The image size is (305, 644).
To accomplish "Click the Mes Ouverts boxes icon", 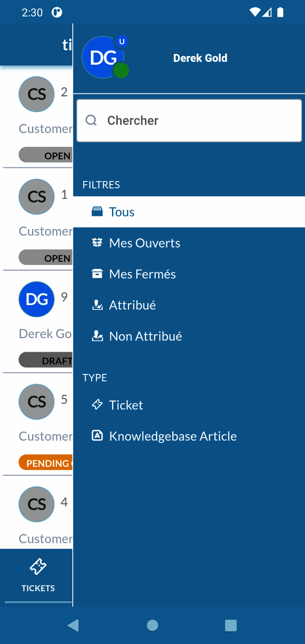I will pyautogui.click(x=97, y=243).
